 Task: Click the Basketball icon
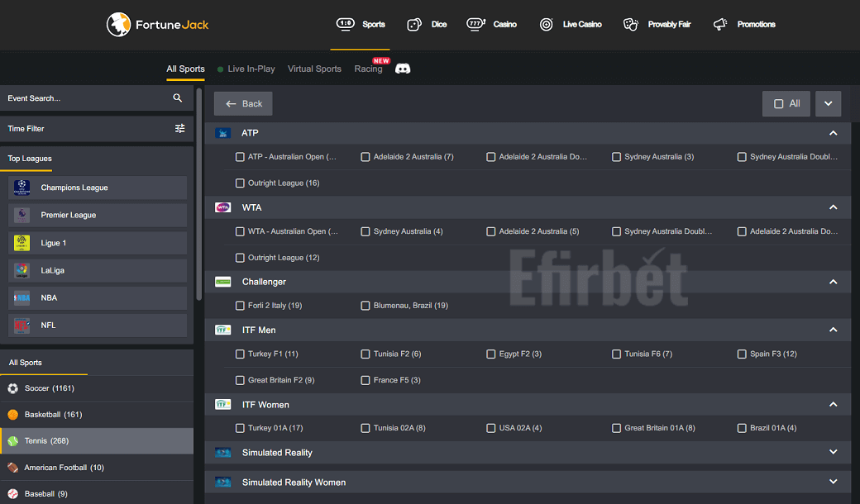coord(13,415)
